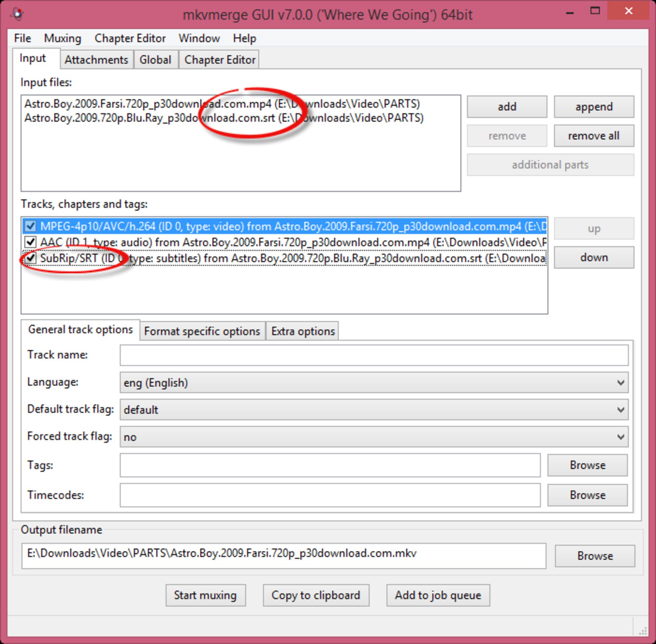Switch to the Attachments tab

coord(96,60)
